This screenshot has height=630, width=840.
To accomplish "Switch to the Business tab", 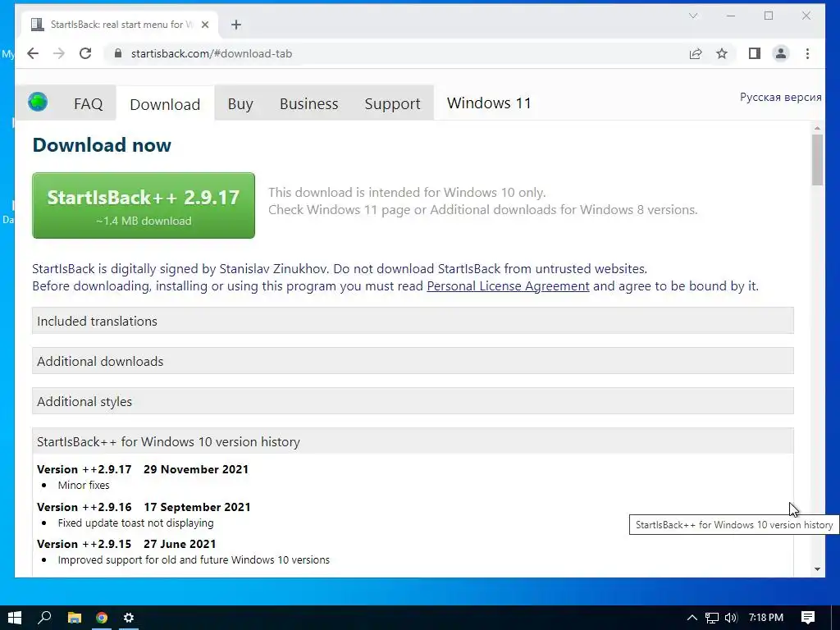I will (x=309, y=103).
